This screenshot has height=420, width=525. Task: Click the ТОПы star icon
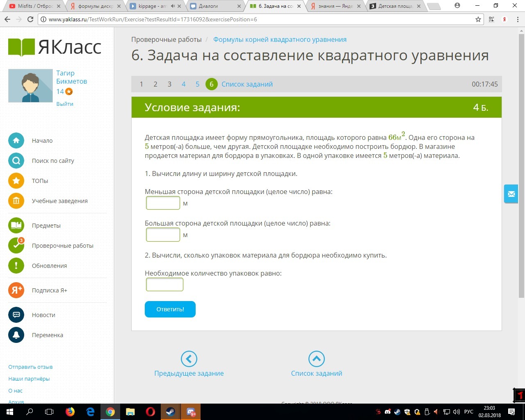[x=16, y=181]
